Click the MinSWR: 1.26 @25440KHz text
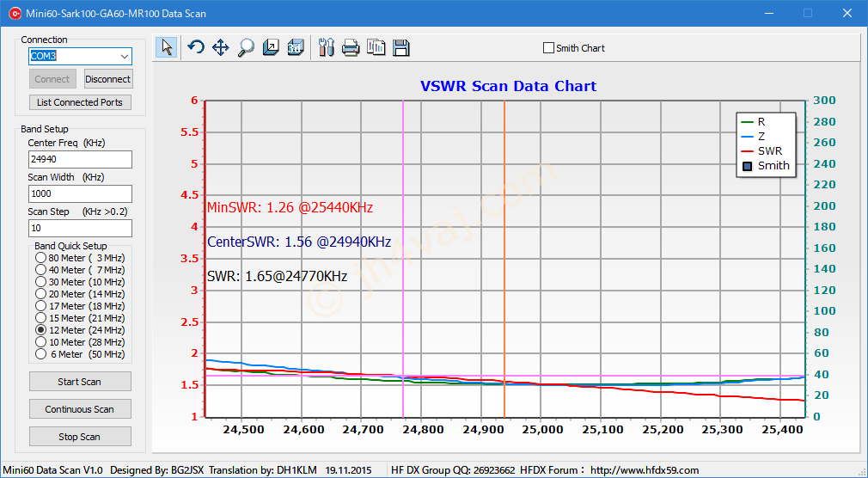The width and height of the screenshot is (868, 478). click(290, 208)
